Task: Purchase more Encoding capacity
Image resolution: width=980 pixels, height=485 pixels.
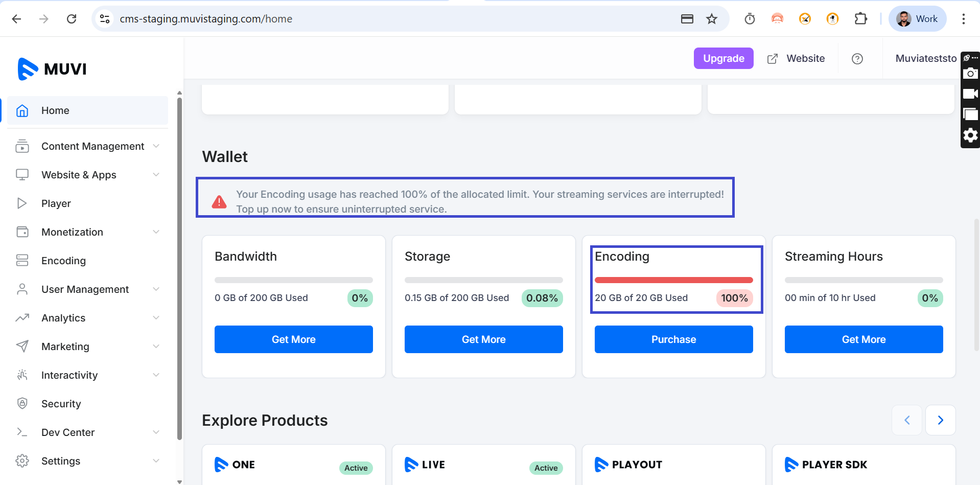Action: 673,339
